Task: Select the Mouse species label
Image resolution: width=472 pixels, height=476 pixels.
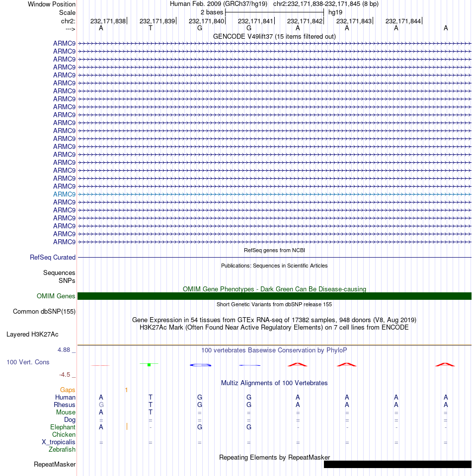Action: 66,412
